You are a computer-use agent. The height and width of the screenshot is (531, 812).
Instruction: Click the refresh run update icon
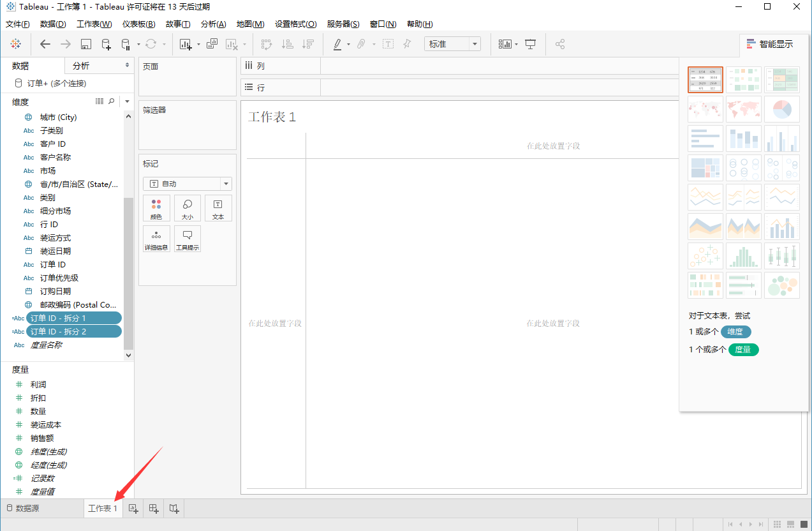(x=151, y=44)
